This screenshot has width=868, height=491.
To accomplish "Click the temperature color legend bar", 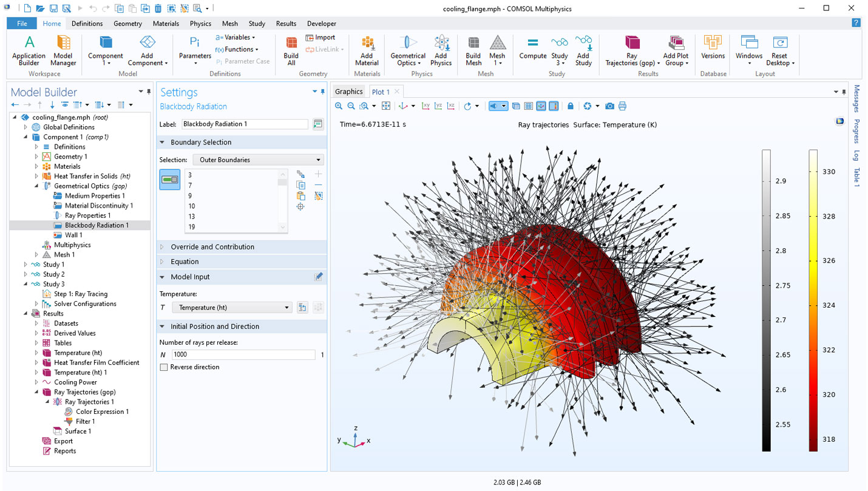I will coord(813,300).
